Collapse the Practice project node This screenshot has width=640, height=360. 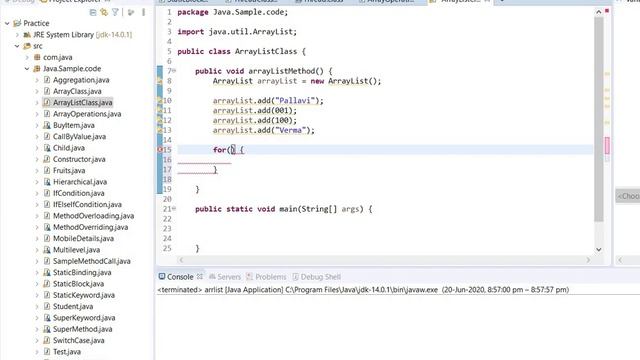pos(7,23)
